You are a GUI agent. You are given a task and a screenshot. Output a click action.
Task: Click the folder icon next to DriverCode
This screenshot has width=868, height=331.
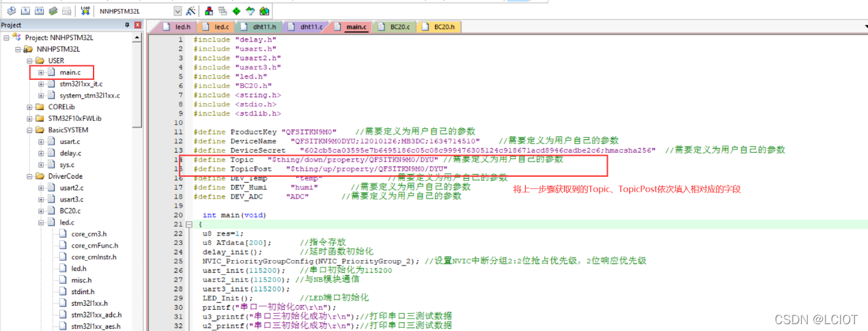(x=40, y=176)
